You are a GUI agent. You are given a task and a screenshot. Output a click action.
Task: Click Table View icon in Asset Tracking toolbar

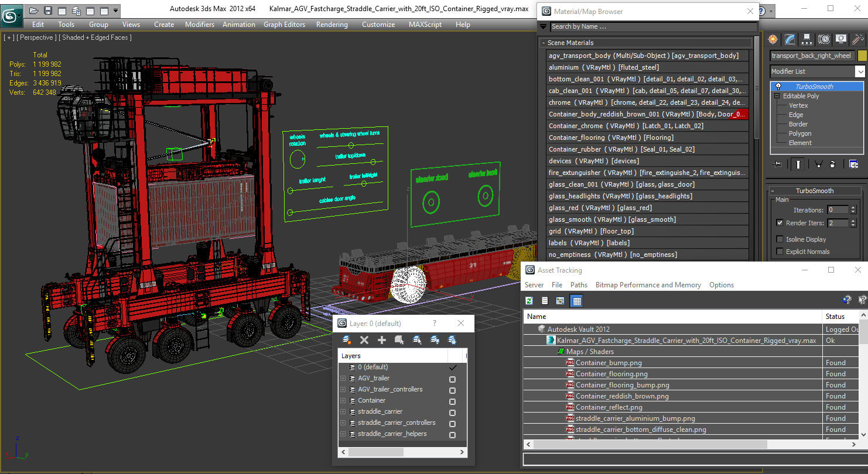576,301
